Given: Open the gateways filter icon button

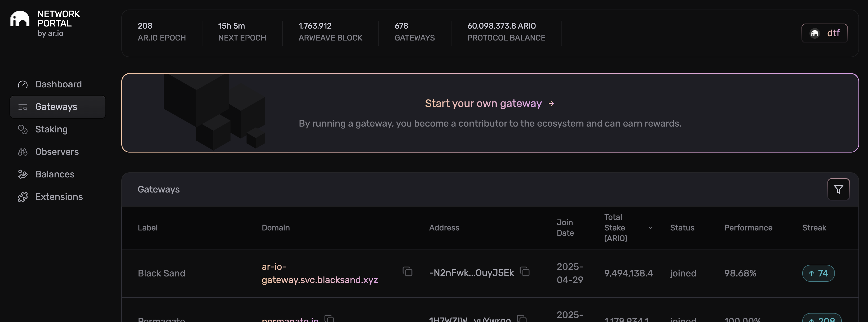Looking at the screenshot, I should (x=838, y=189).
